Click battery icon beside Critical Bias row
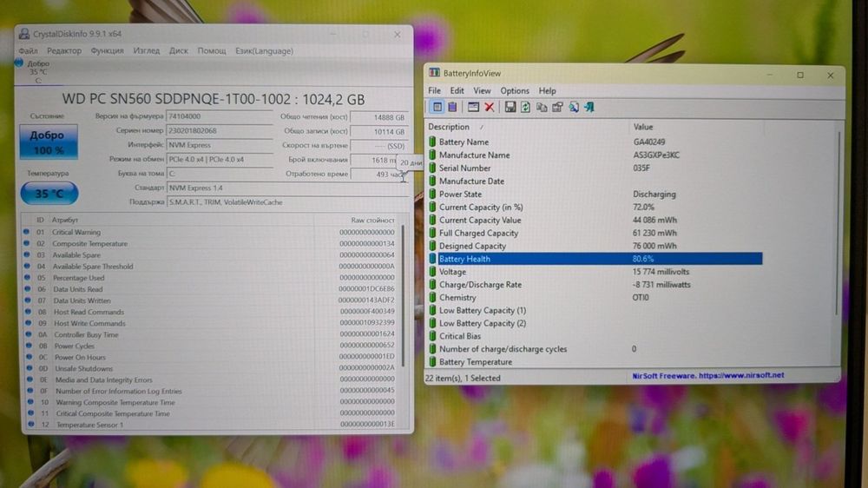This screenshot has width=868, height=488. click(432, 336)
